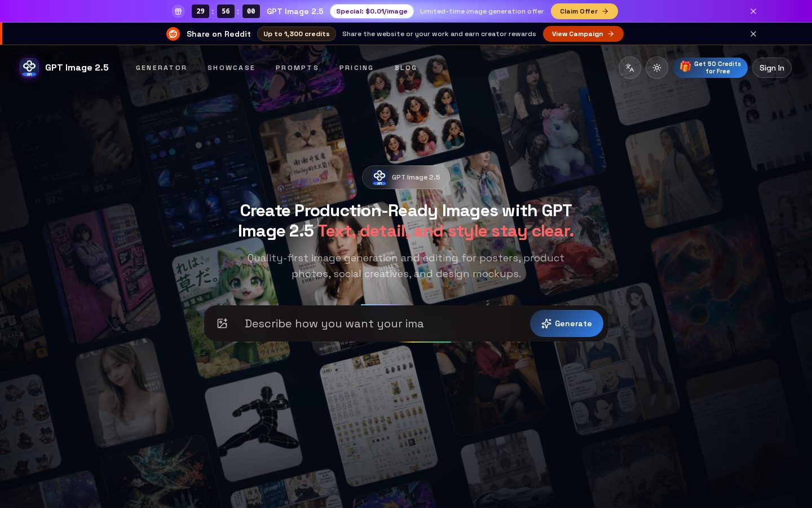Open the Pricing nav item

(356, 68)
